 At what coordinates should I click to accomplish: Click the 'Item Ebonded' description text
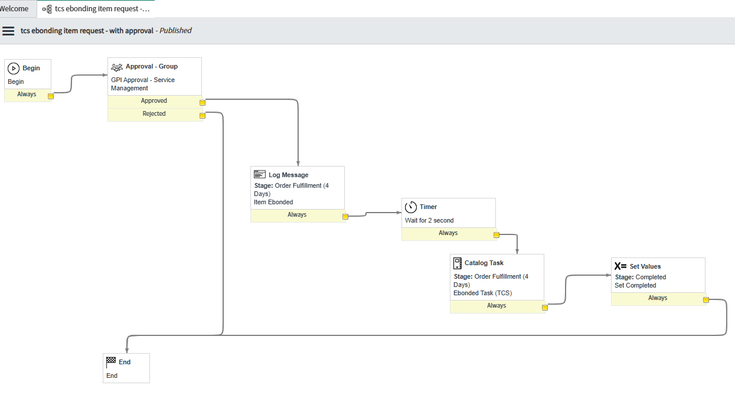click(273, 202)
